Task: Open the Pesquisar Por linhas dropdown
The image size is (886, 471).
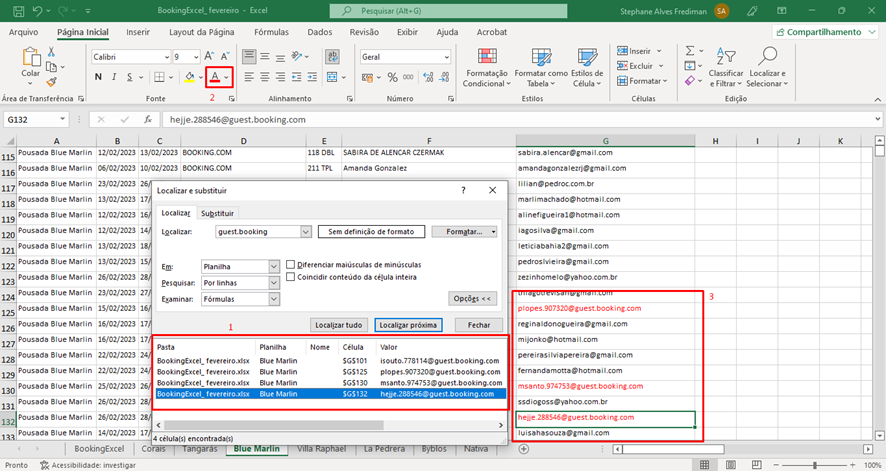Action: tap(274, 283)
